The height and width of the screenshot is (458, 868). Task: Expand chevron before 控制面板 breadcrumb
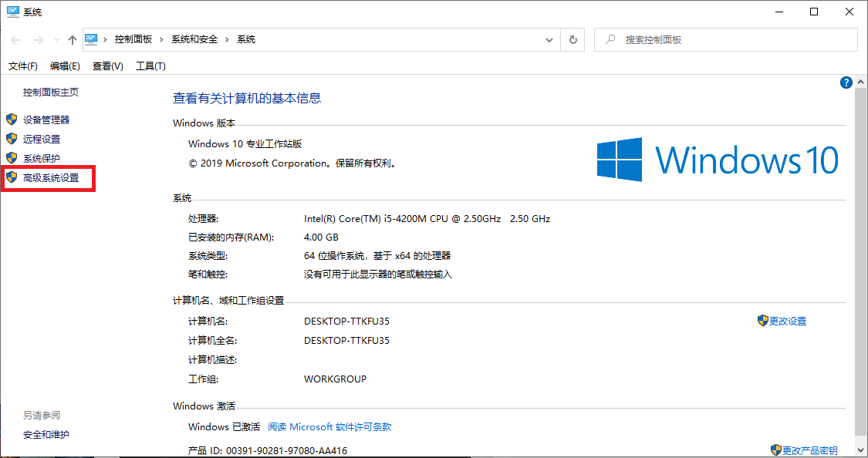105,40
